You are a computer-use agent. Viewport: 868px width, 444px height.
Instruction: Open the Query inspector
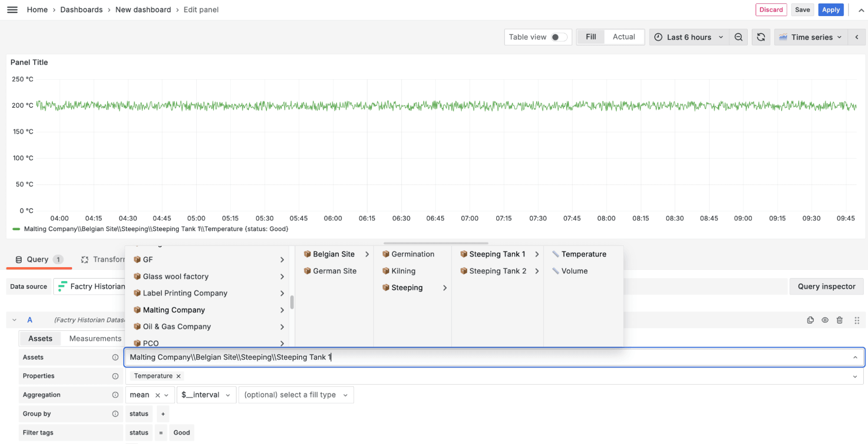tap(826, 286)
